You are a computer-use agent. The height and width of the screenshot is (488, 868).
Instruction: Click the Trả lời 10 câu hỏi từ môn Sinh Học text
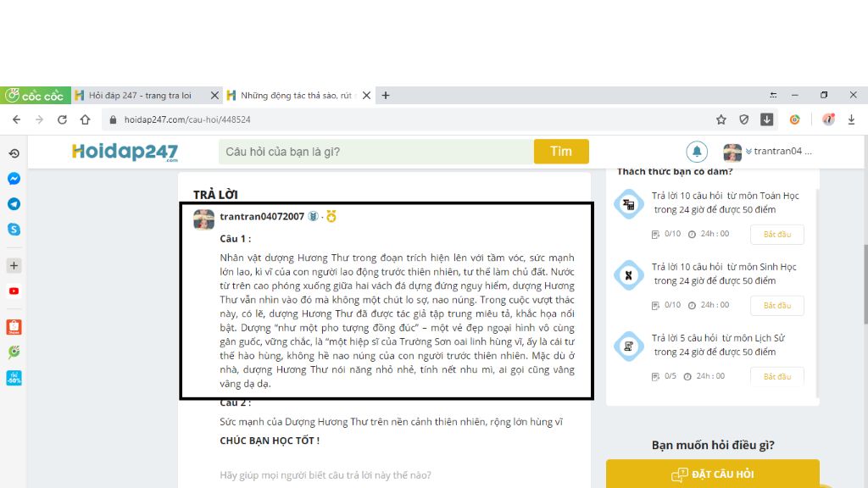[724, 274]
